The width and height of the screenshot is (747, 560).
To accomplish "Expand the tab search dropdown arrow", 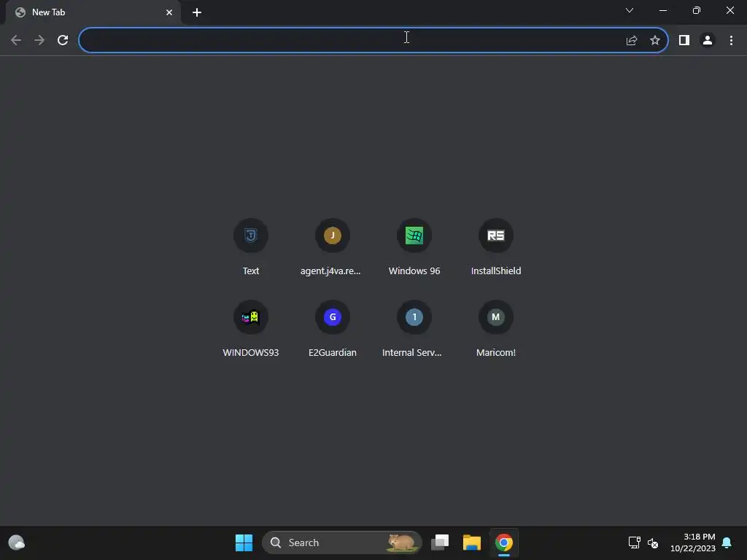I will pos(630,10).
